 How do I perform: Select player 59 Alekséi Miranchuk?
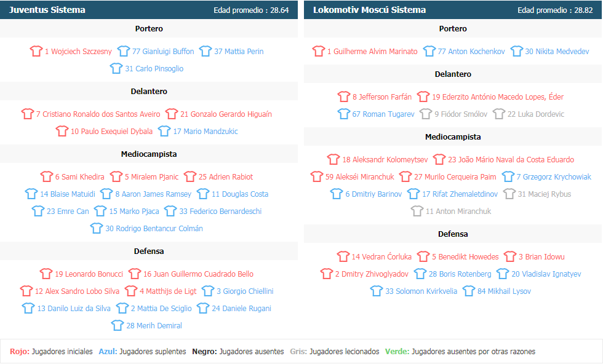(359, 177)
